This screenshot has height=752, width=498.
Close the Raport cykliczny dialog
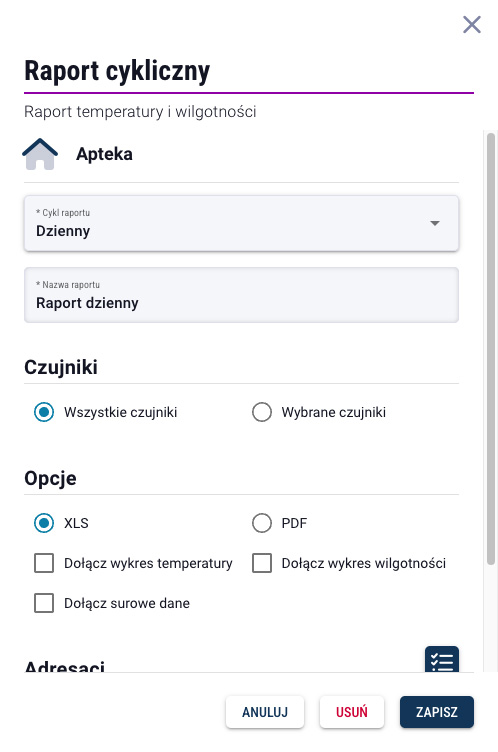coord(472,24)
